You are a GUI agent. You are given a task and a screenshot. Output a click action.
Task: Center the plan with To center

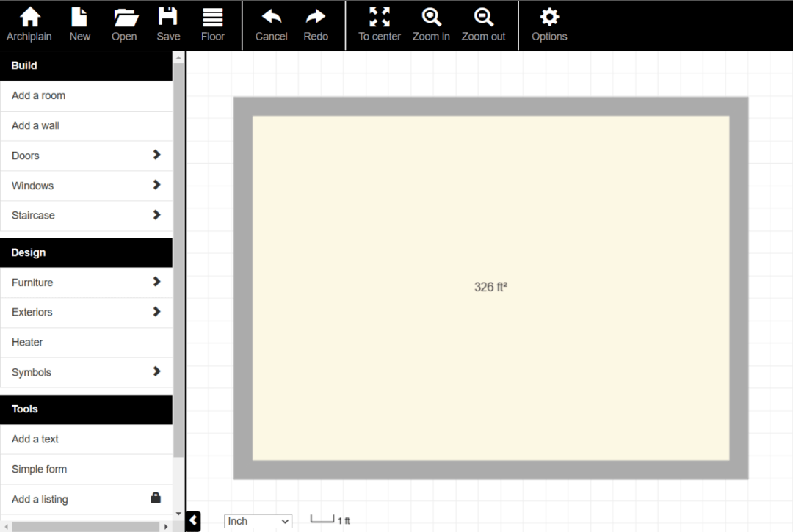point(380,24)
